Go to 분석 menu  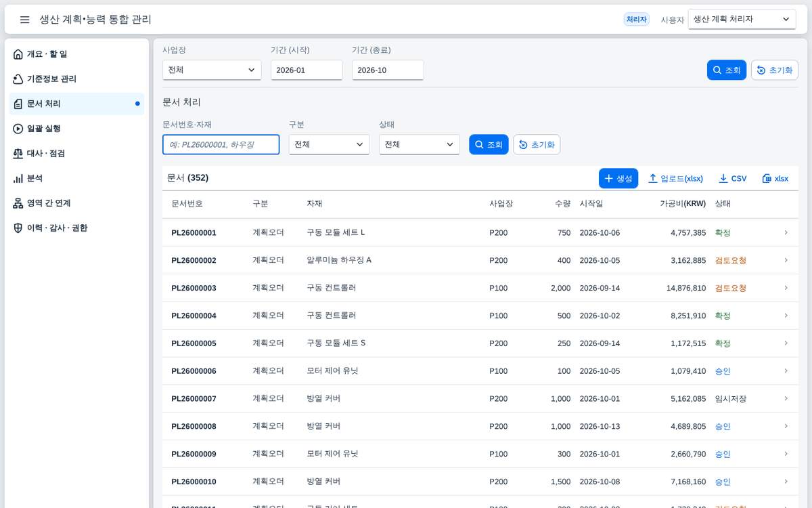76,178
